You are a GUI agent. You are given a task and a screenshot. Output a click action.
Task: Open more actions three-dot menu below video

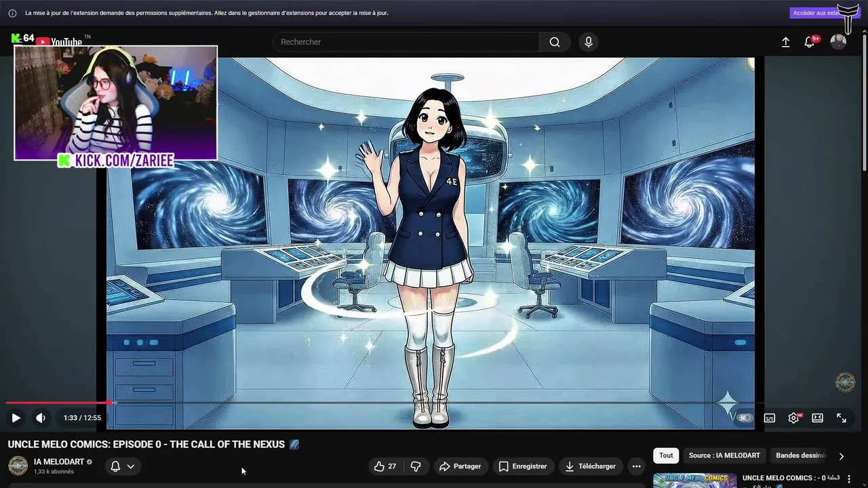636,466
